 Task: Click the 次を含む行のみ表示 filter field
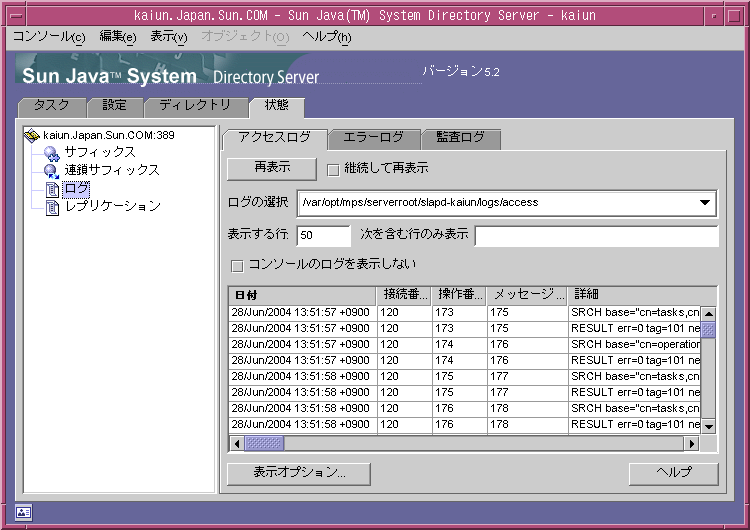596,235
